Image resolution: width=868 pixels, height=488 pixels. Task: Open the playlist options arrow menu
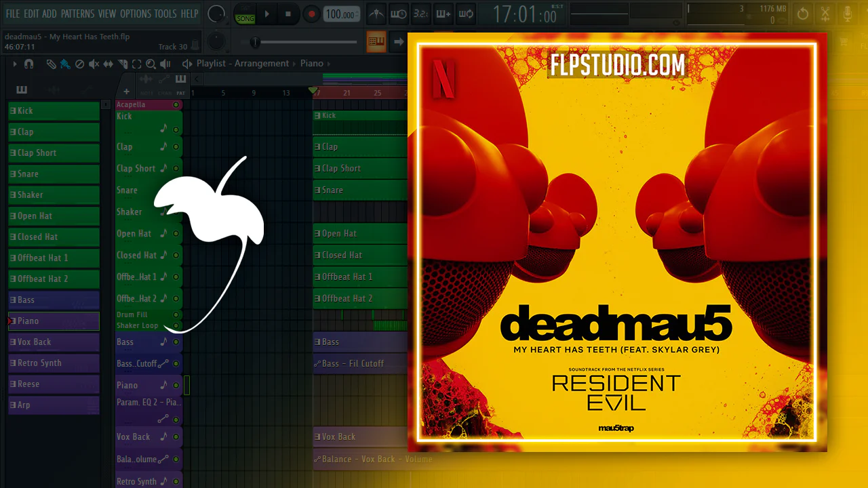[x=15, y=64]
